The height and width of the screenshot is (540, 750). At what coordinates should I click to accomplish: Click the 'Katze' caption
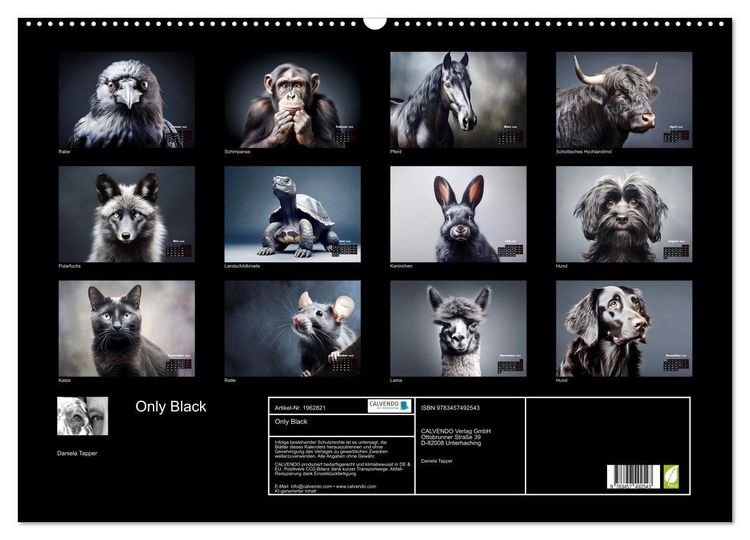(65, 380)
